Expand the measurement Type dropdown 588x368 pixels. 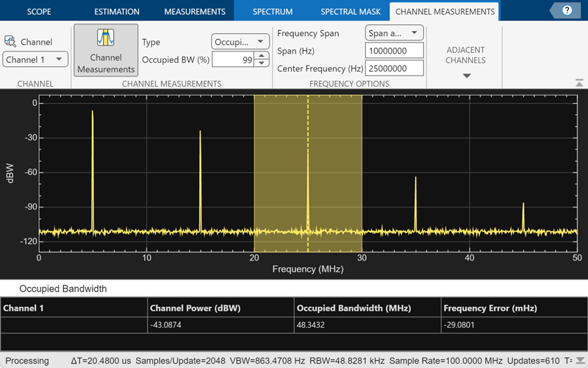pos(240,42)
